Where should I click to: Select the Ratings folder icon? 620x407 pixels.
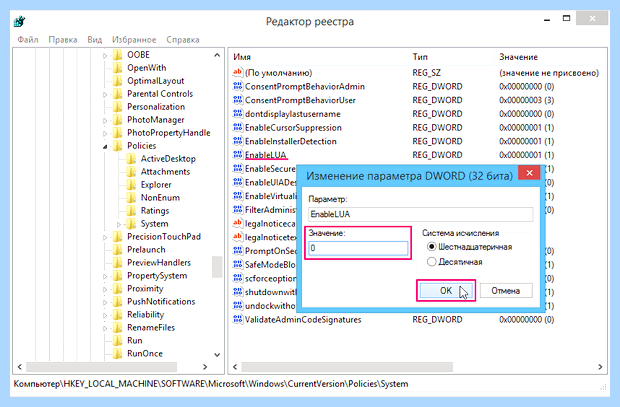(131, 211)
